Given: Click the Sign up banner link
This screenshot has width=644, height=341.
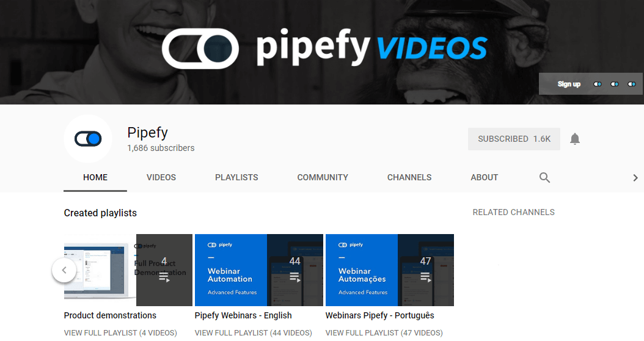Looking at the screenshot, I should tap(569, 84).
